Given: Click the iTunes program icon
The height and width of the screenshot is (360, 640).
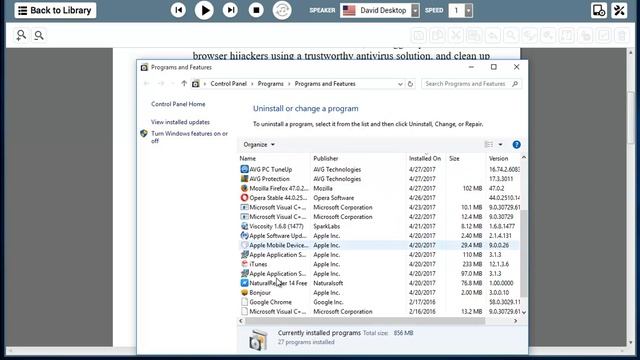Looking at the screenshot, I should pyautogui.click(x=244, y=264).
